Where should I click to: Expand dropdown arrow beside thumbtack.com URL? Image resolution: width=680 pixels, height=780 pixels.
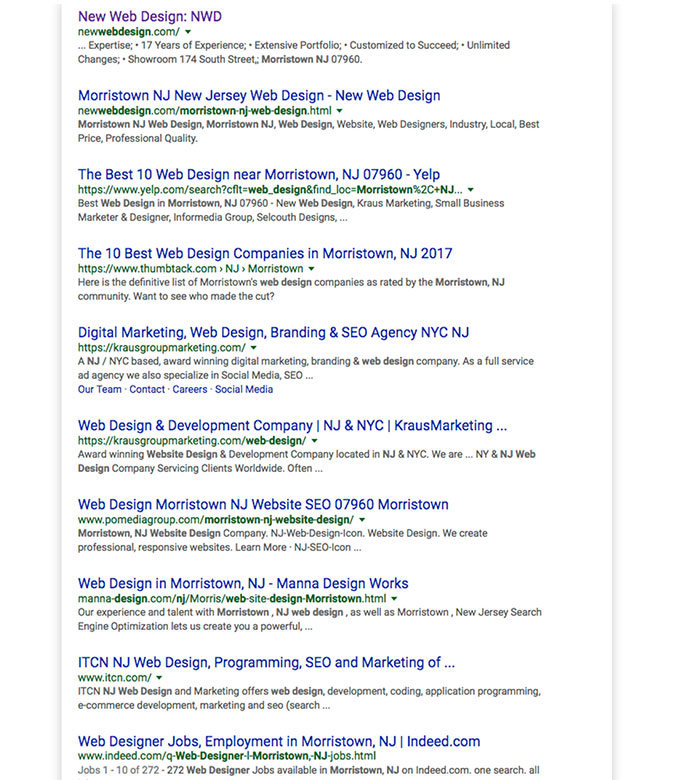(x=311, y=269)
